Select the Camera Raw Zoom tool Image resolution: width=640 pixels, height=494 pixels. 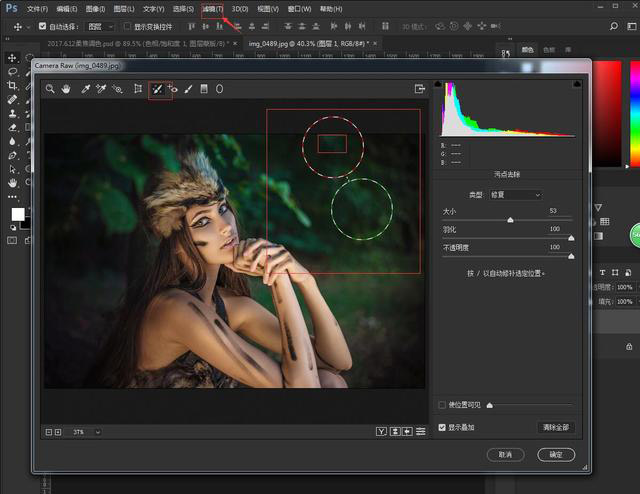[50, 89]
